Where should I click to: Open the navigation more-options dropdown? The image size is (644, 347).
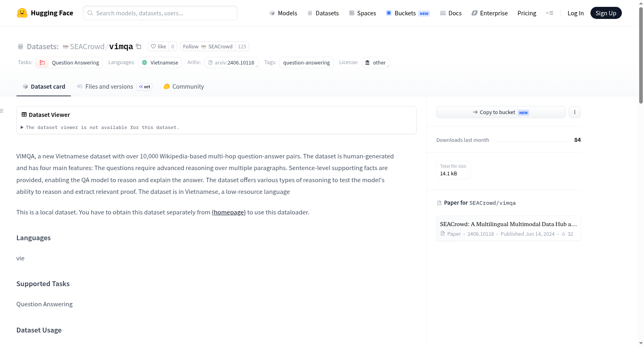pyautogui.click(x=549, y=13)
